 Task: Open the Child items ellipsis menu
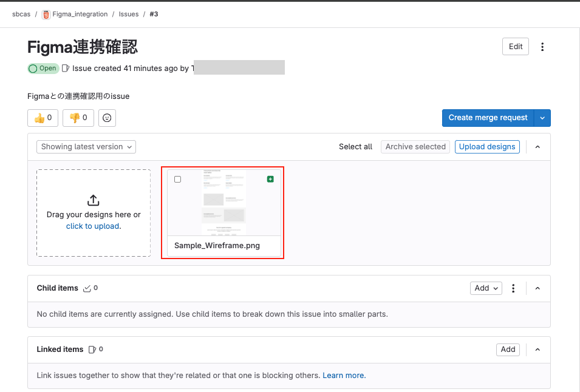[x=513, y=288]
